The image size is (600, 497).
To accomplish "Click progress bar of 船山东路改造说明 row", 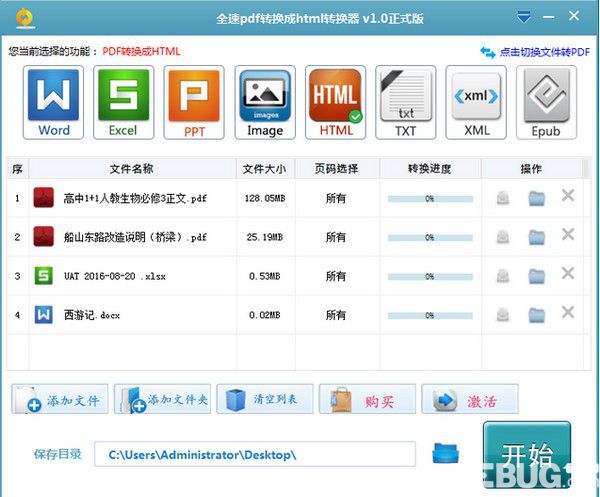I will [430, 238].
